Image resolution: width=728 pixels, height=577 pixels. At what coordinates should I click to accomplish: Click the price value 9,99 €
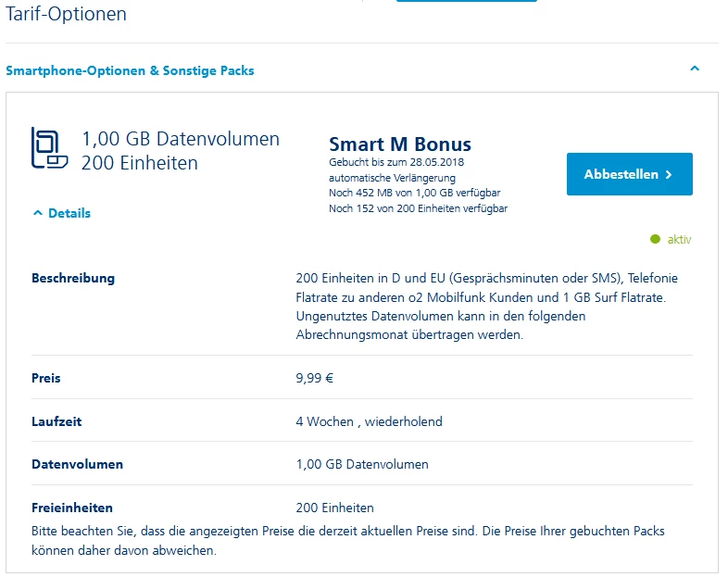pos(315,378)
